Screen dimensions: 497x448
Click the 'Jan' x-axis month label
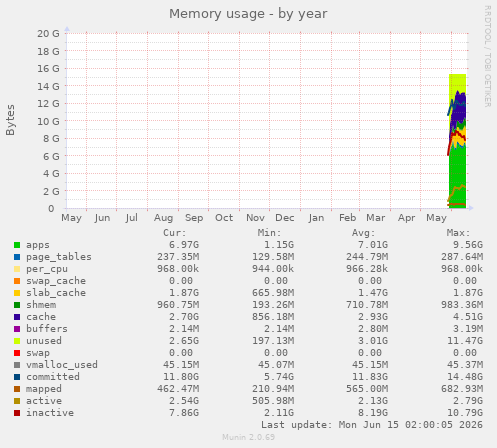click(316, 218)
